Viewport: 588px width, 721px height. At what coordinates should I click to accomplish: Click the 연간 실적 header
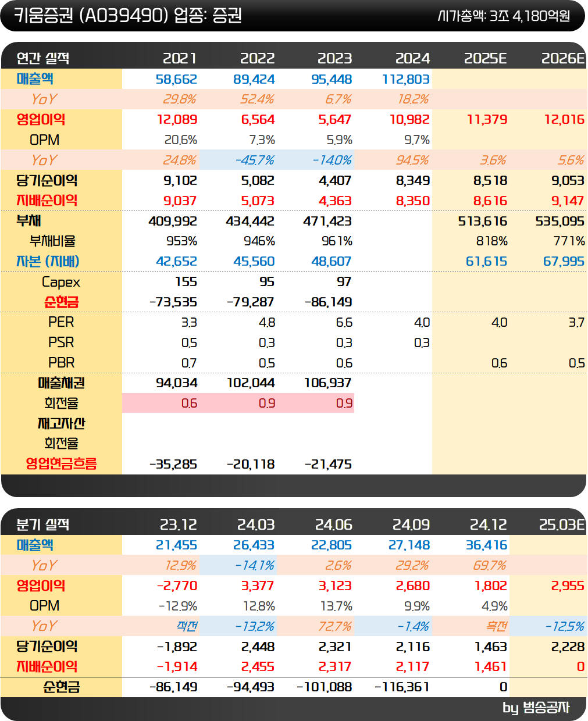pos(43,58)
